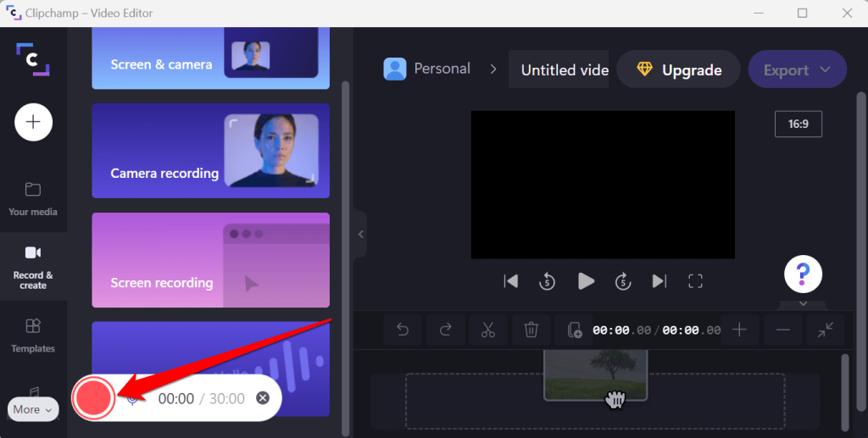
Task: Select the Screen recording card
Action: [x=210, y=260]
